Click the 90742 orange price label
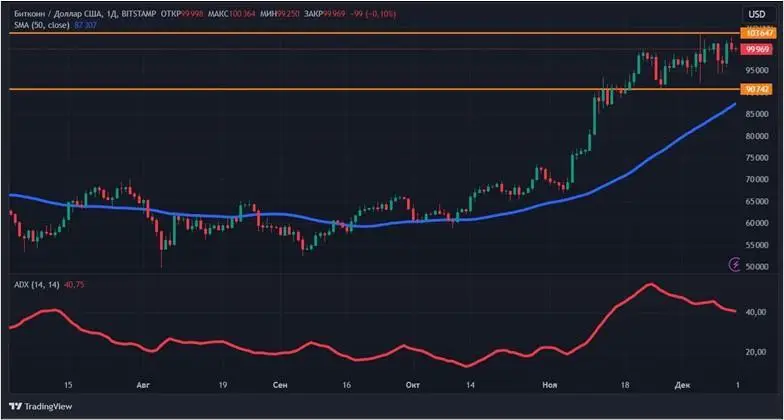The image size is (784, 420). (x=757, y=89)
